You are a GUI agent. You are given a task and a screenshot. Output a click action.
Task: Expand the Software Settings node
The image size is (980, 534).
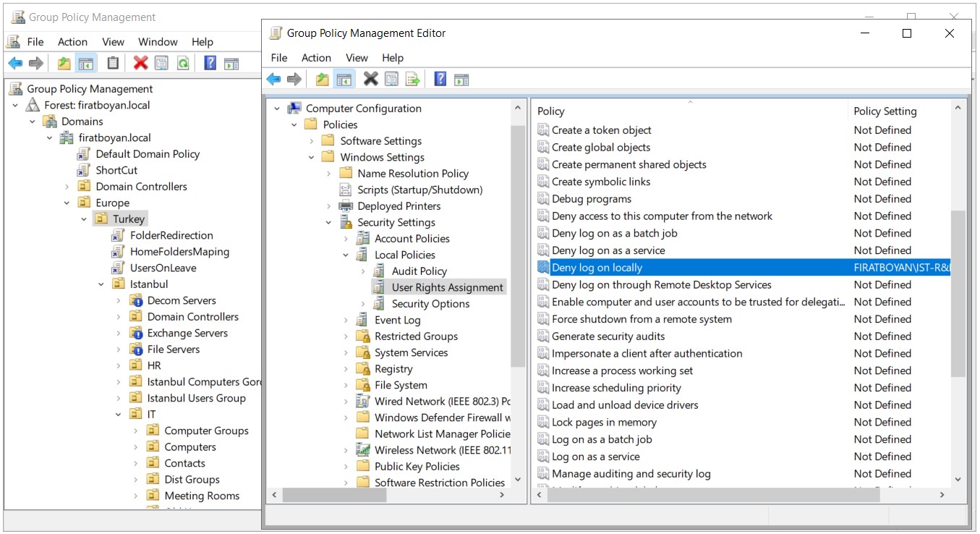312,141
